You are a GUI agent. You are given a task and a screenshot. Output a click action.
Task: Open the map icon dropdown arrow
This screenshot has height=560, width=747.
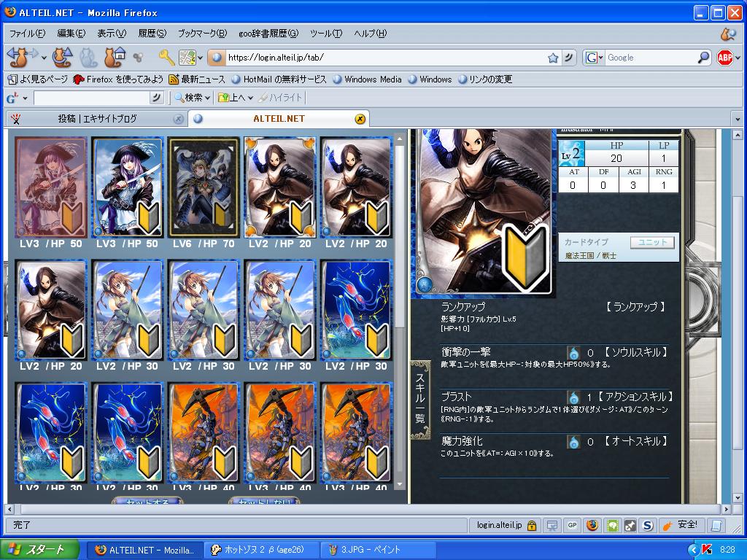pos(200,58)
